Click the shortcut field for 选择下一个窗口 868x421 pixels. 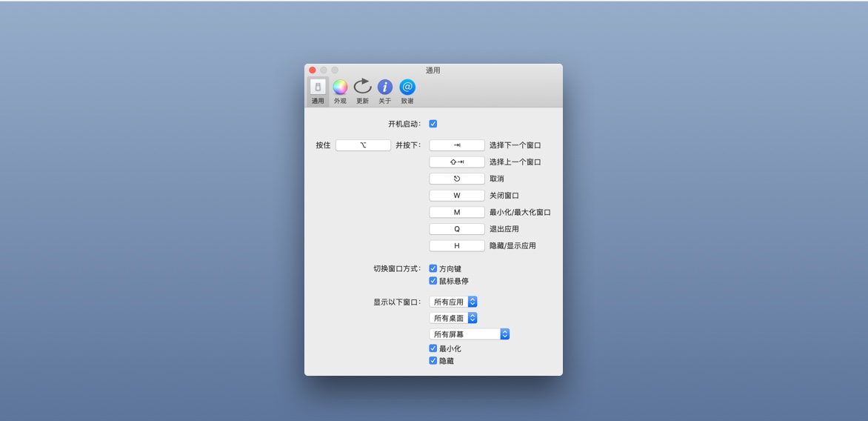coord(457,145)
